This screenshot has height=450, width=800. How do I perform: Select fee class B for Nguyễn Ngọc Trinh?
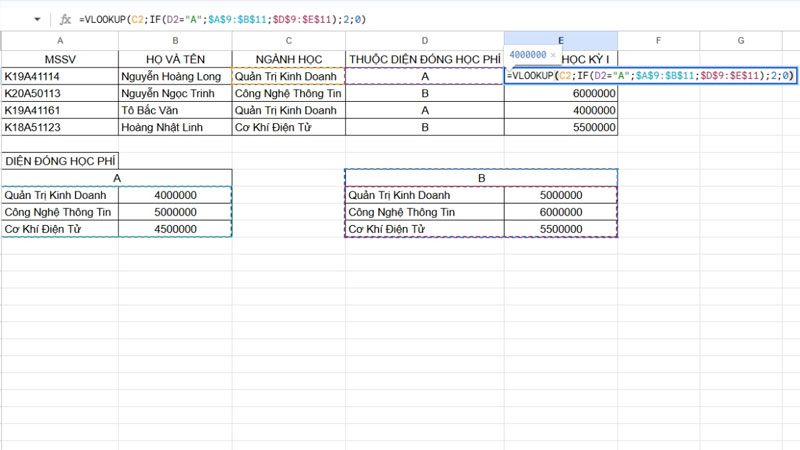click(x=424, y=93)
